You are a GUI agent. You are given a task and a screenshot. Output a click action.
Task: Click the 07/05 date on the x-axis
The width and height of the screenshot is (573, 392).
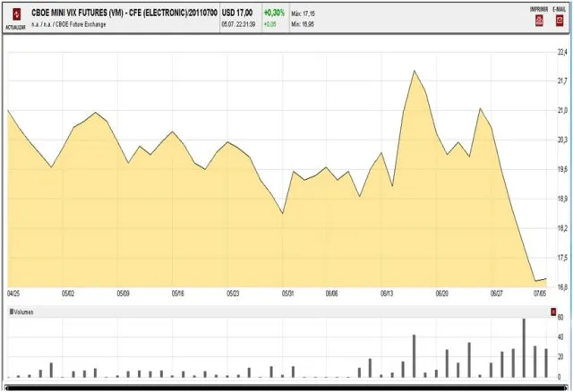[541, 293]
